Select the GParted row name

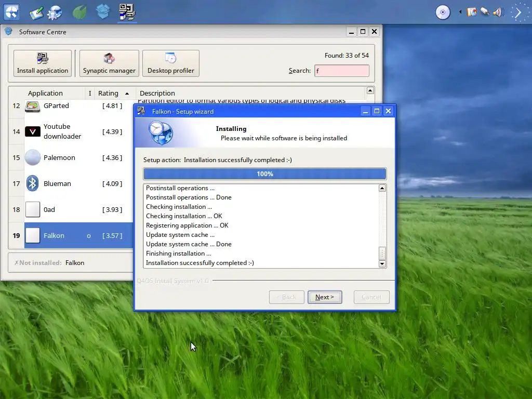(56, 105)
